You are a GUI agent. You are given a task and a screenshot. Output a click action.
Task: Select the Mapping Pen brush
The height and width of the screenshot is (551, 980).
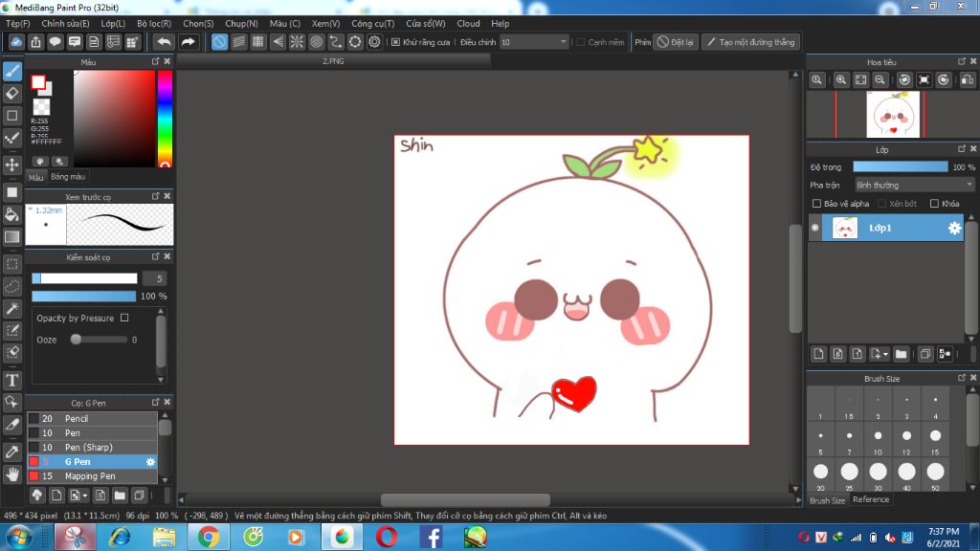click(x=92, y=476)
